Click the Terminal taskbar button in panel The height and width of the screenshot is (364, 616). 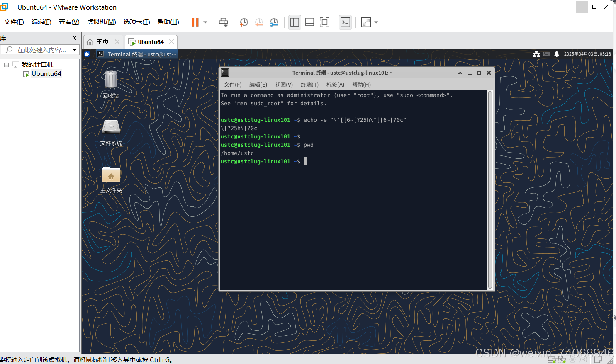point(137,54)
